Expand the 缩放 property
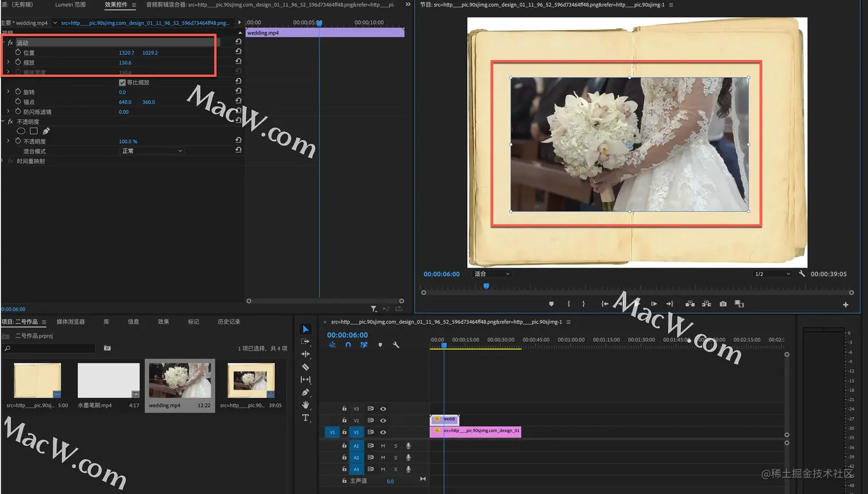The width and height of the screenshot is (868, 494). coord(8,62)
